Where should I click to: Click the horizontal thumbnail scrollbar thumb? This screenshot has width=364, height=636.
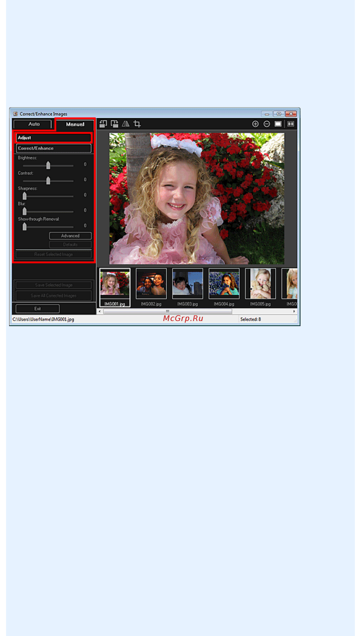click(x=168, y=311)
